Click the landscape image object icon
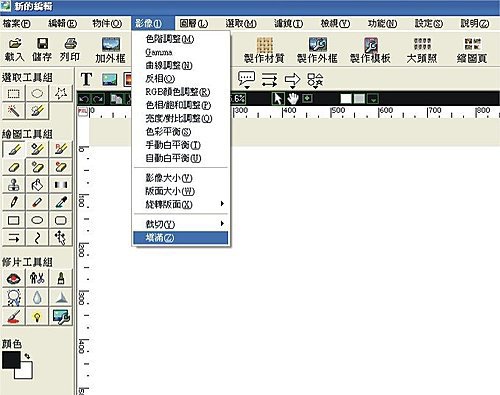The height and width of the screenshot is (395, 500). (109, 79)
